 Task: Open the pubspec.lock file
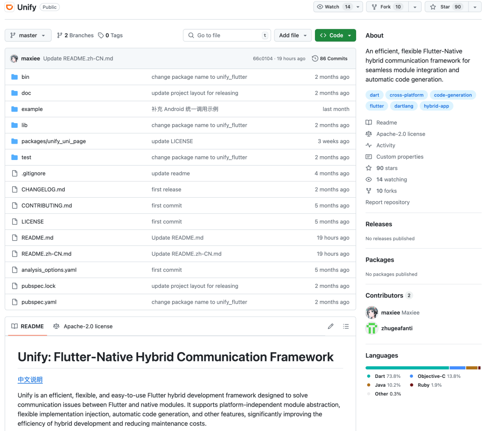[38, 286]
